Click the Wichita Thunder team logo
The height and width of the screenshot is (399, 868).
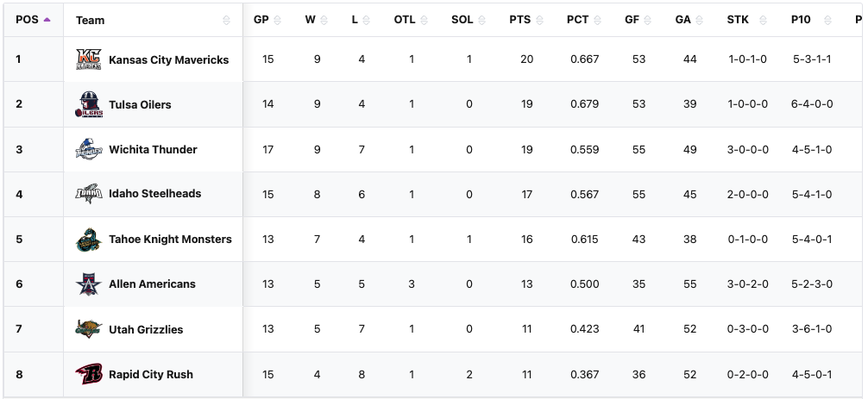coord(89,150)
